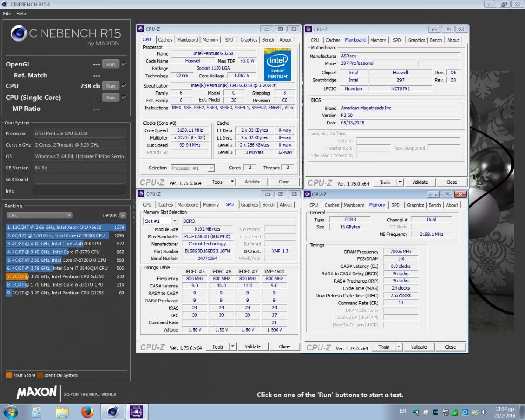Click the Details arrow button in Ranking
Image resolution: width=525 pixels, height=420 pixels.
[123, 215]
